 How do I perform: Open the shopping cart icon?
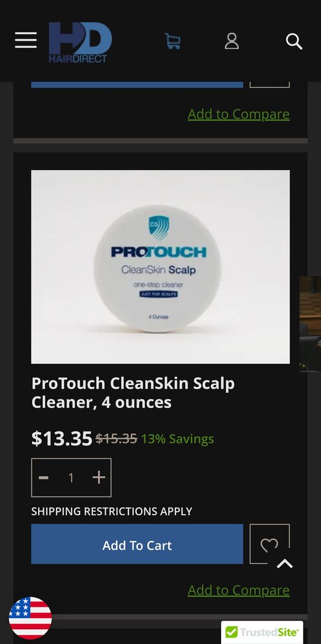pos(173,41)
